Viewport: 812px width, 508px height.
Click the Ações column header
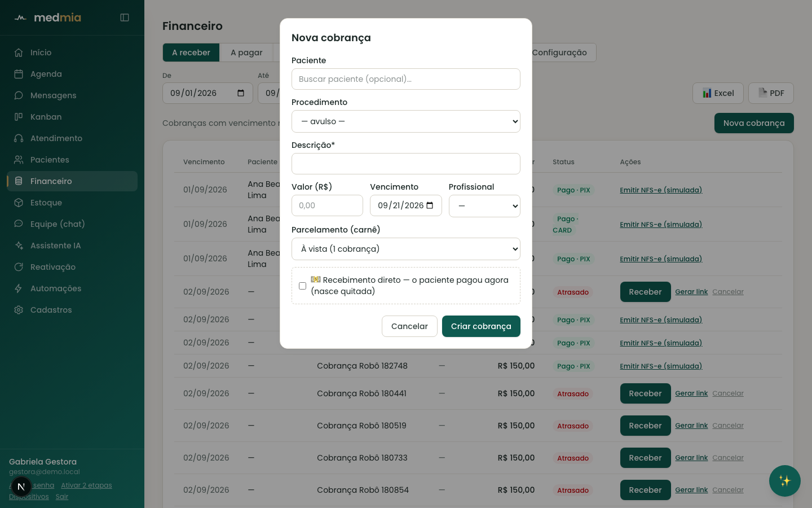[x=630, y=162]
